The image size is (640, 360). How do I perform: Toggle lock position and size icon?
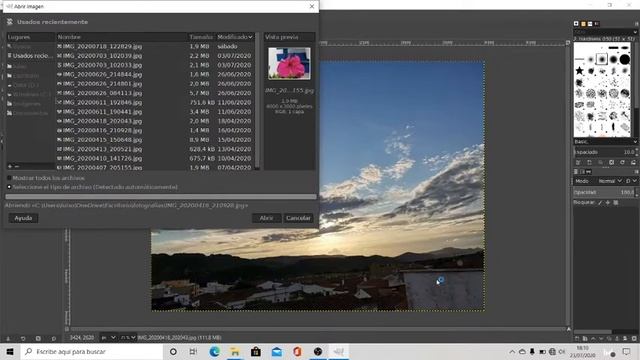(x=608, y=202)
